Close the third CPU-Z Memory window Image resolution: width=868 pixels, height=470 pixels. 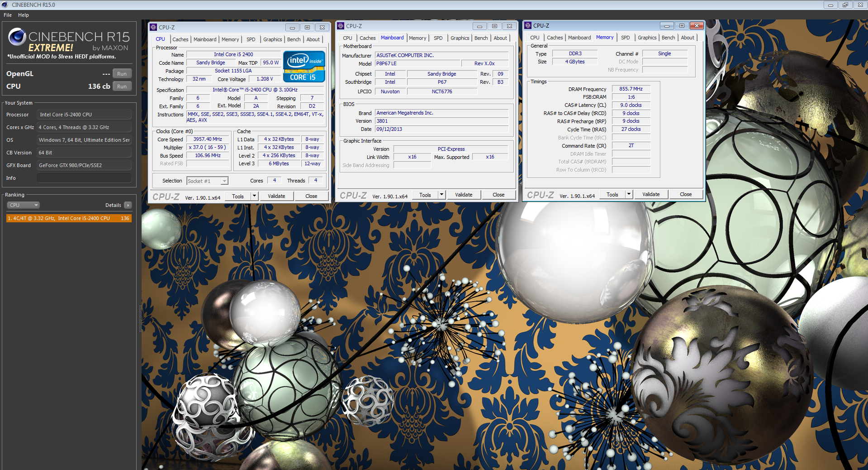click(x=697, y=25)
